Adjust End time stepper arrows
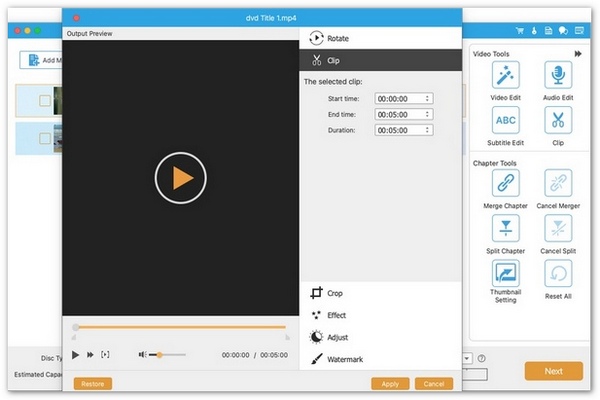 [x=427, y=114]
